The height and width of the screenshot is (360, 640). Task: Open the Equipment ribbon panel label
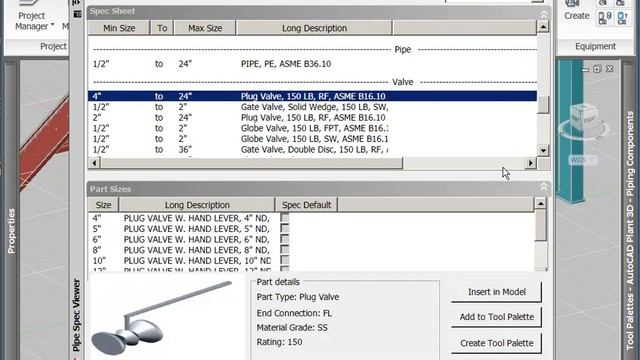click(595, 46)
